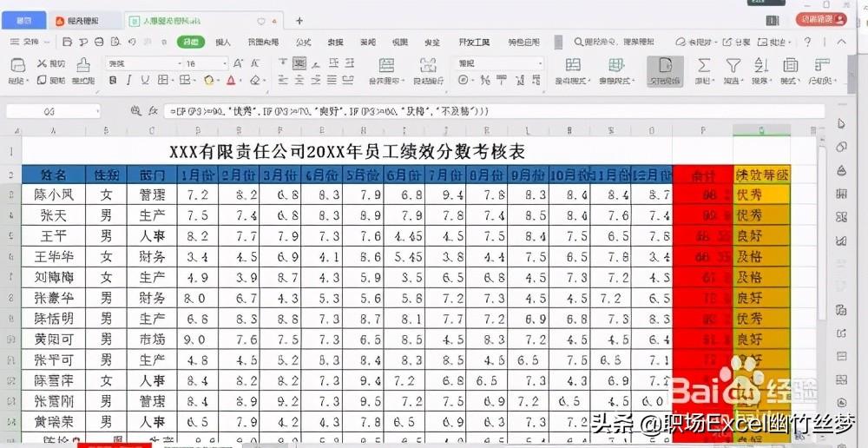Click the arrow cursor icon in right sidebar
Screen dimensions: 868x448
[842, 123]
